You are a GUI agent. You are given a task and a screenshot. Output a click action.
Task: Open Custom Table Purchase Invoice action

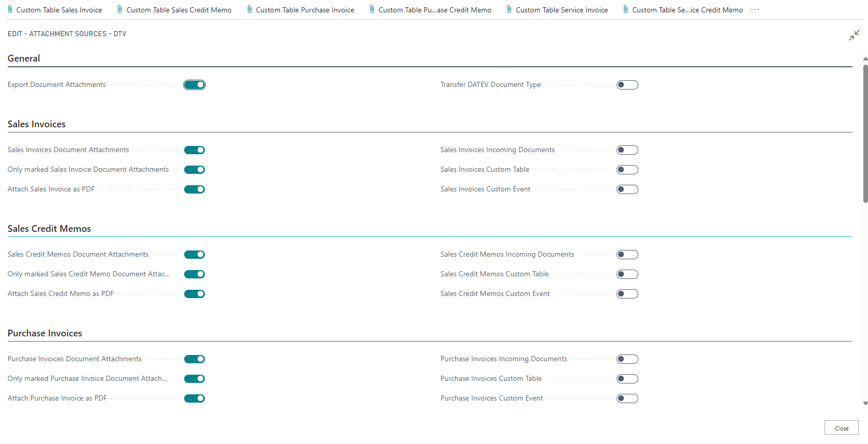pos(305,10)
